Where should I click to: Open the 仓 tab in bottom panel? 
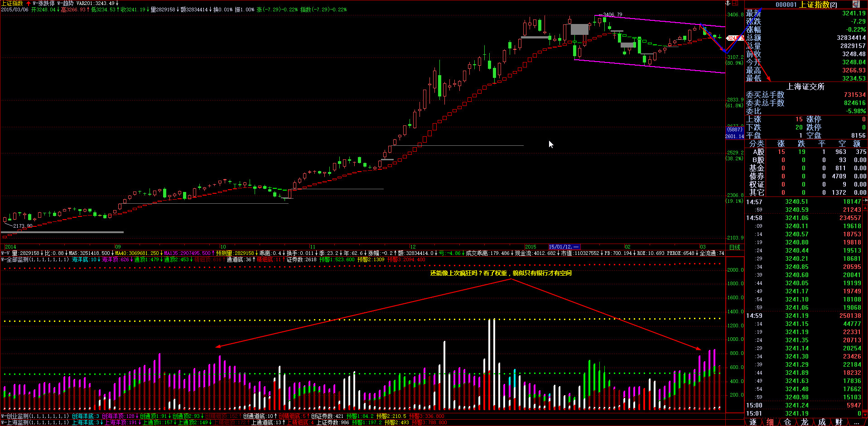coord(787,422)
